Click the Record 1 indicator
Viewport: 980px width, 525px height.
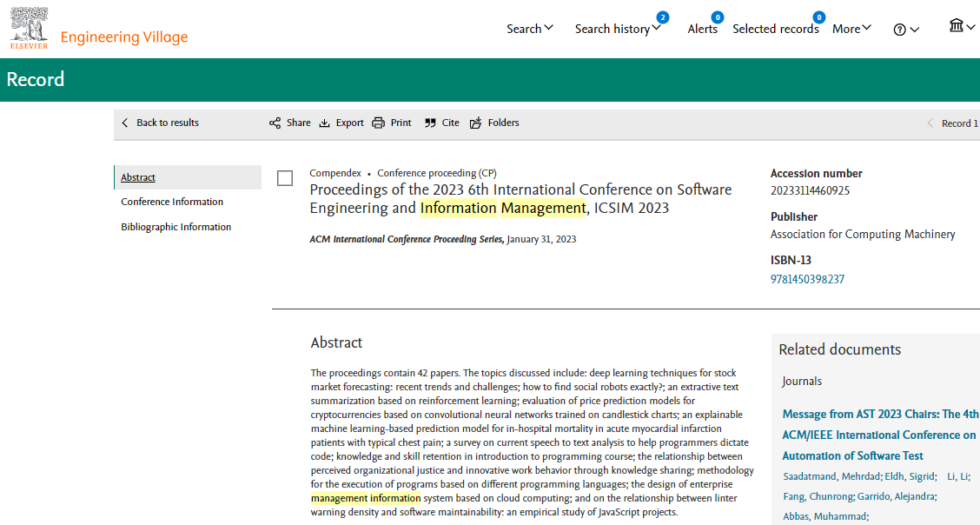(x=960, y=123)
